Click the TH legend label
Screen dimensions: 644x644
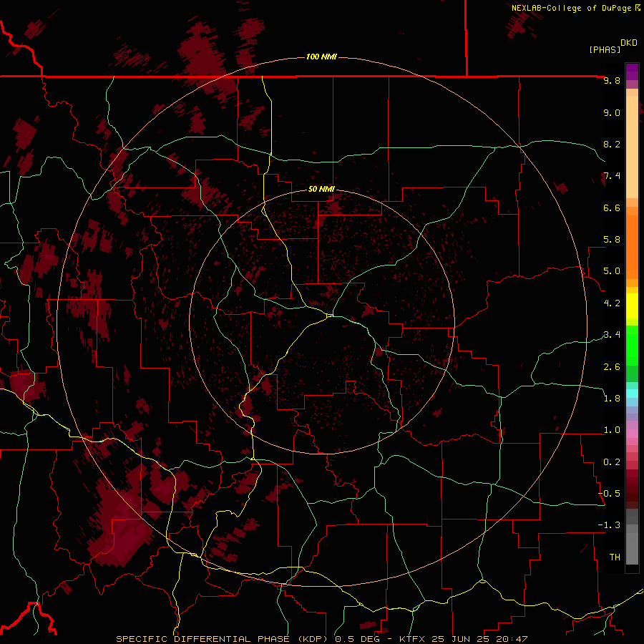[615, 557]
